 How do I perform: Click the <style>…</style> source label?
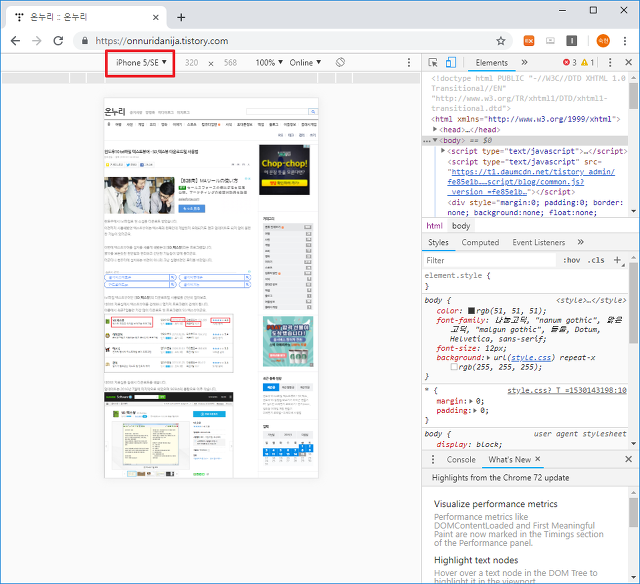pyautogui.click(x=591, y=300)
